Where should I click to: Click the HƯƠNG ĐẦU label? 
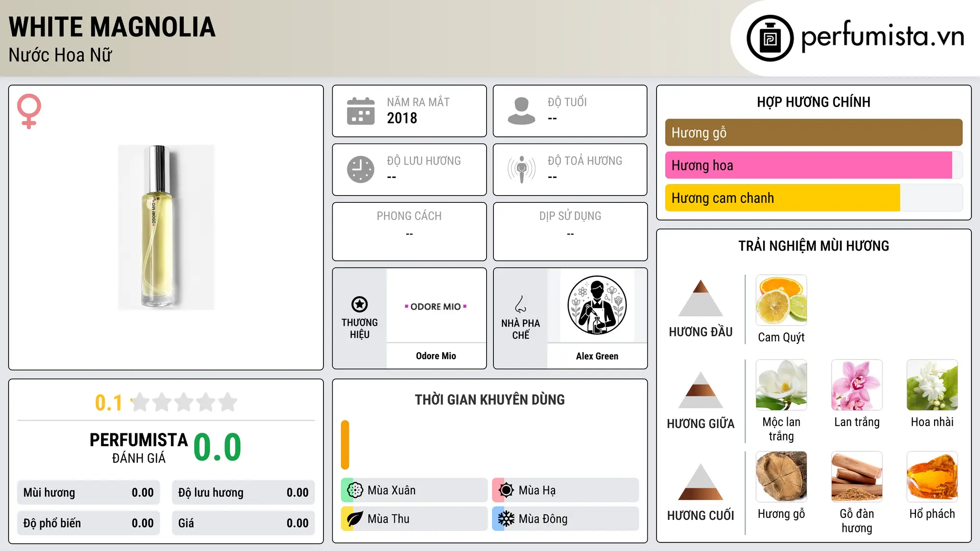[701, 332]
